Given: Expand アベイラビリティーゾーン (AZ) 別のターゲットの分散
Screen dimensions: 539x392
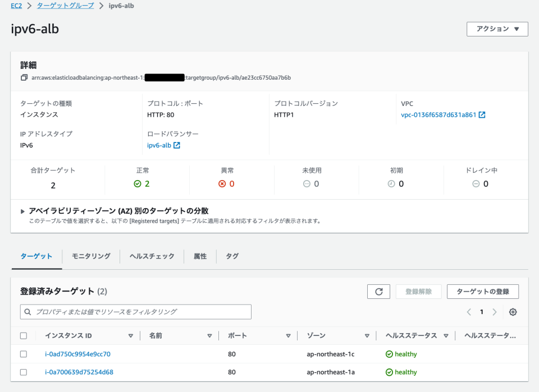Looking at the screenshot, I should point(22,211).
